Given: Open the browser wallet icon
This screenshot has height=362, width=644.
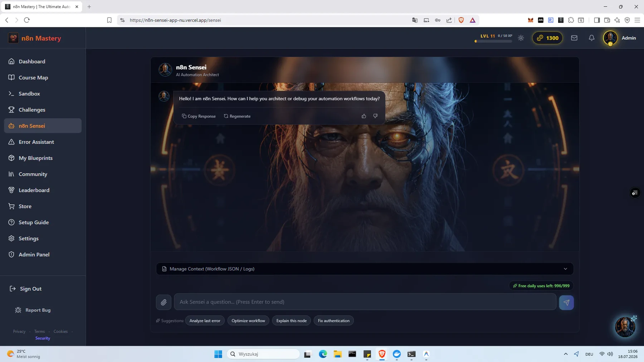Looking at the screenshot, I should [607, 20].
